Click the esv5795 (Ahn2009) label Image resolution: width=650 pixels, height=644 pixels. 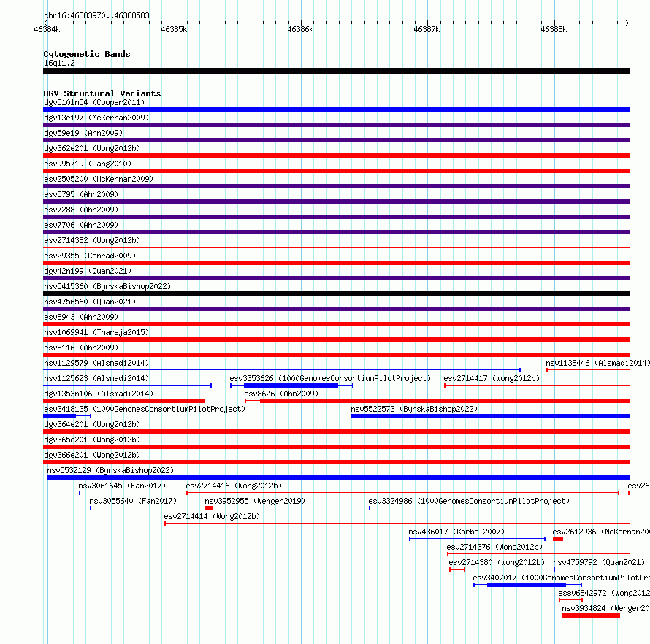81,194
